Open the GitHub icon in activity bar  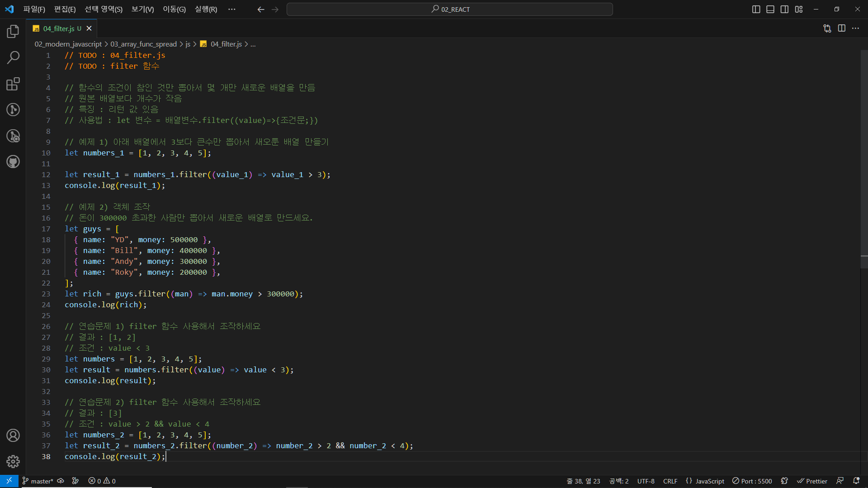click(x=13, y=161)
